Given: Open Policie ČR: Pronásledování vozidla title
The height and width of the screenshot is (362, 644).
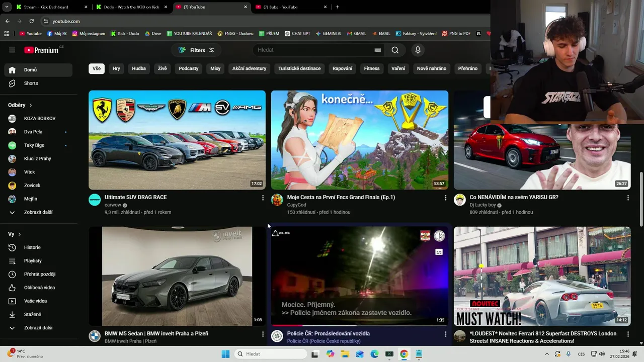Looking at the screenshot, I should tap(328, 333).
